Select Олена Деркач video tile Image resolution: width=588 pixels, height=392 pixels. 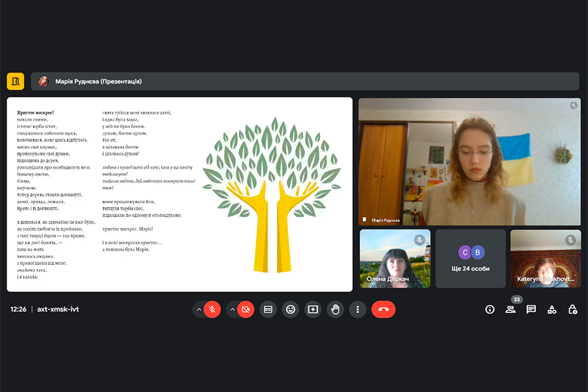(x=395, y=259)
